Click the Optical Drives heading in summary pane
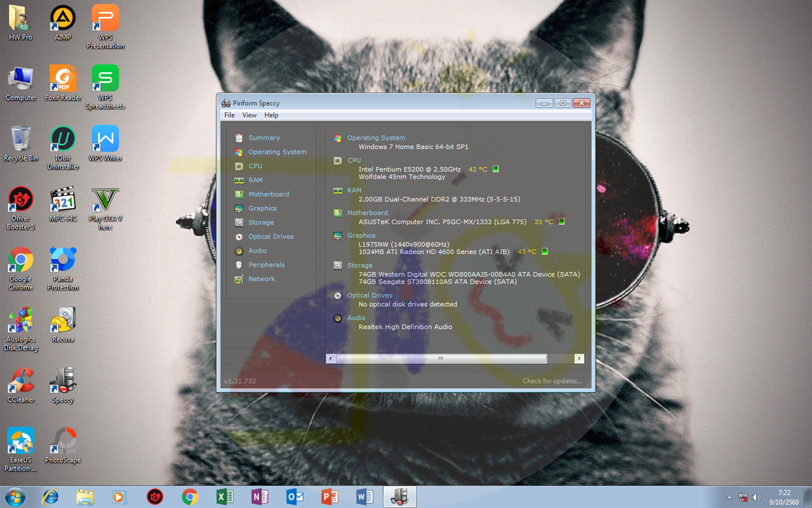This screenshot has width=812, height=508. [369, 296]
